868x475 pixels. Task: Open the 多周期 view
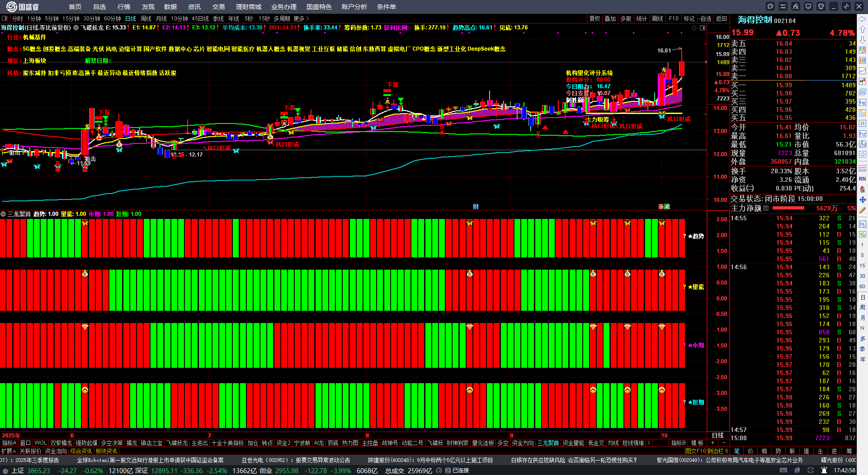pos(282,19)
